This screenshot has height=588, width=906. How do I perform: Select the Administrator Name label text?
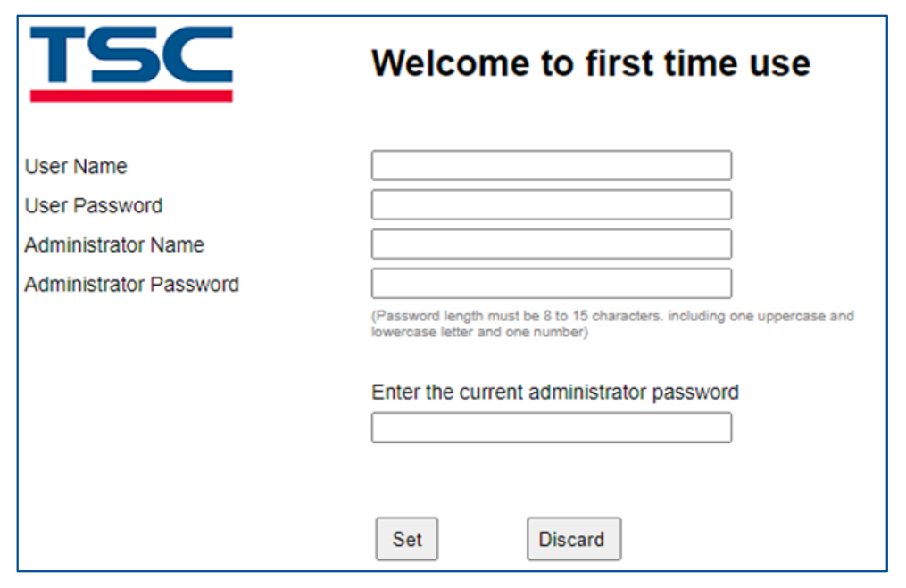(x=114, y=245)
